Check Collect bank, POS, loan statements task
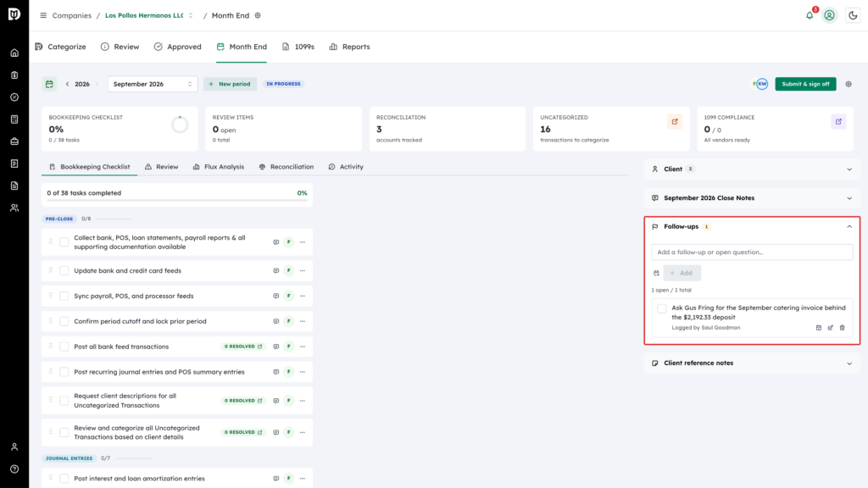Screen dimensions: 868x488 pos(64,242)
